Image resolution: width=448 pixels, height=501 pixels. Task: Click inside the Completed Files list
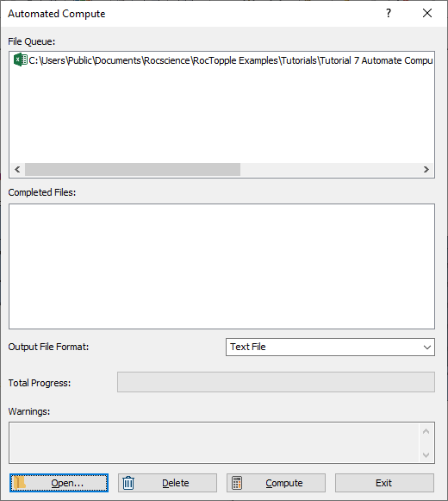click(221, 266)
